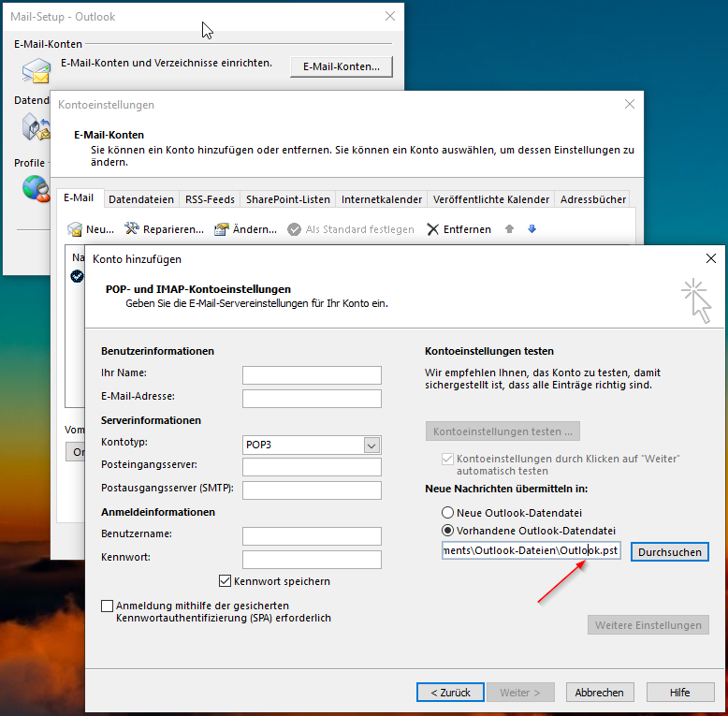This screenshot has height=716, width=728.
Task: Select Neue Outlook-Datendatei radio button
Action: (x=447, y=513)
